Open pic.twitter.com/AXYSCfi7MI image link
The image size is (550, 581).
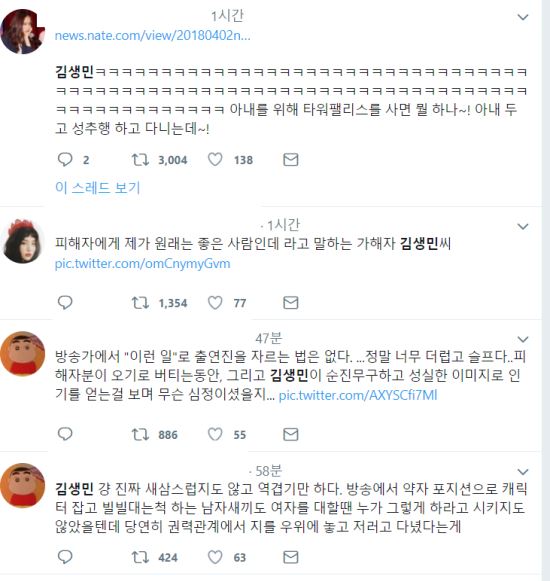tap(358, 395)
